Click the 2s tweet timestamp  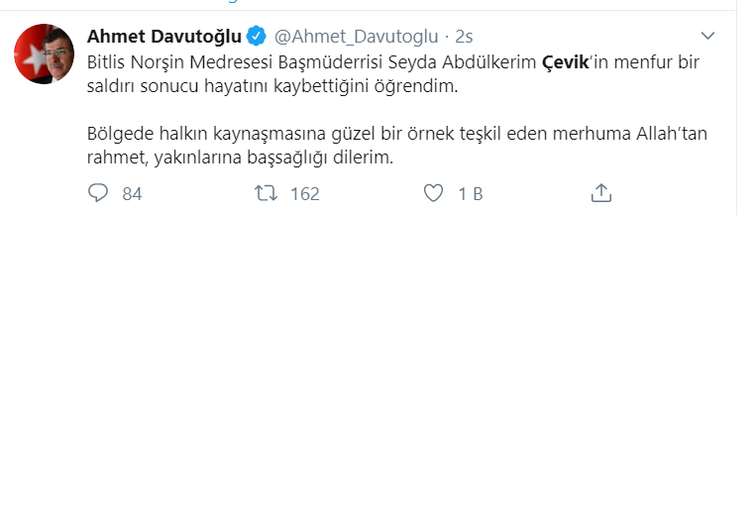click(465, 37)
